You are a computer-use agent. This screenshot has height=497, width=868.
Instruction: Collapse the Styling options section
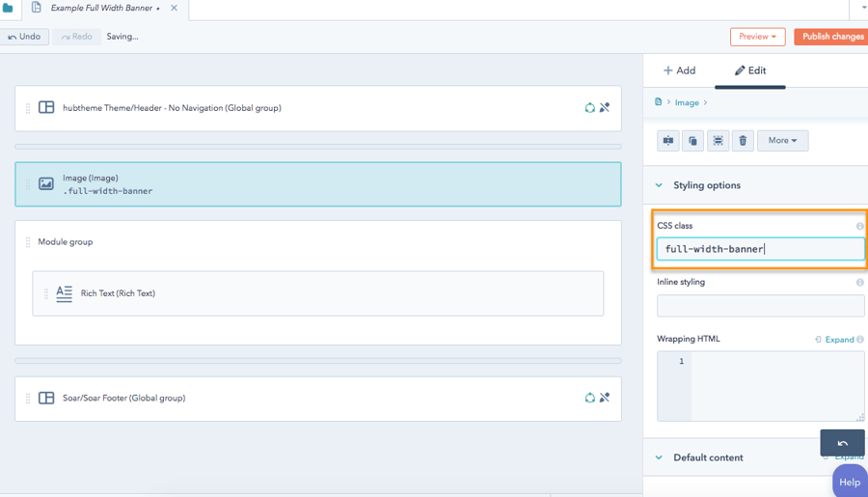[x=660, y=185]
